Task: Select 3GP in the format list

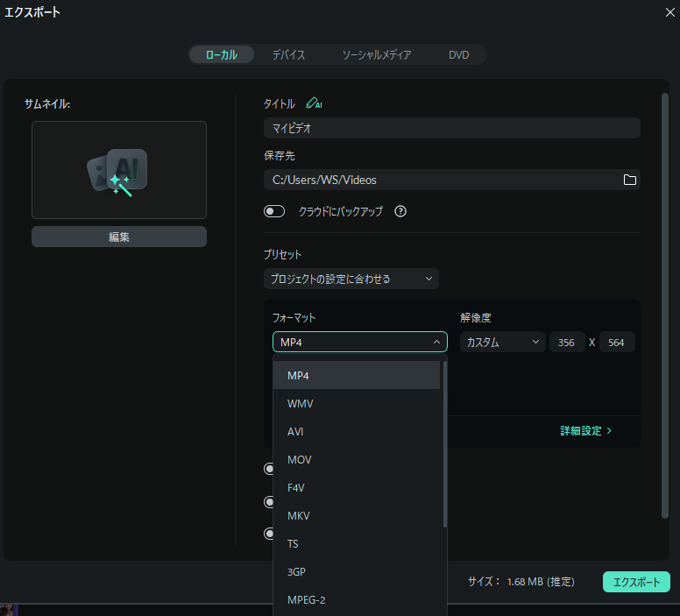Action: 357,572
